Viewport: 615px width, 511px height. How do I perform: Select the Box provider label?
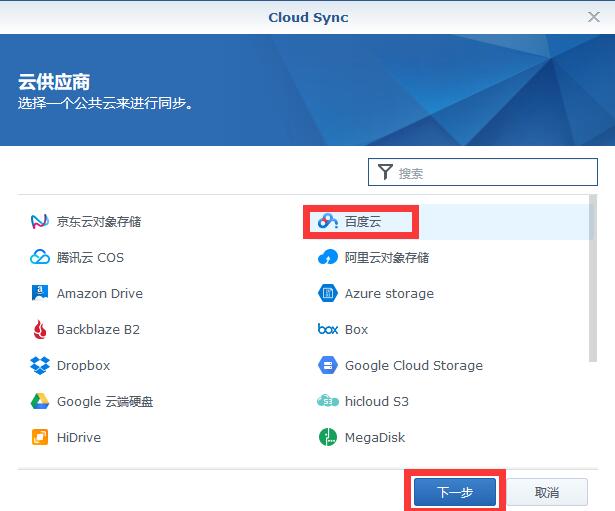tap(356, 329)
